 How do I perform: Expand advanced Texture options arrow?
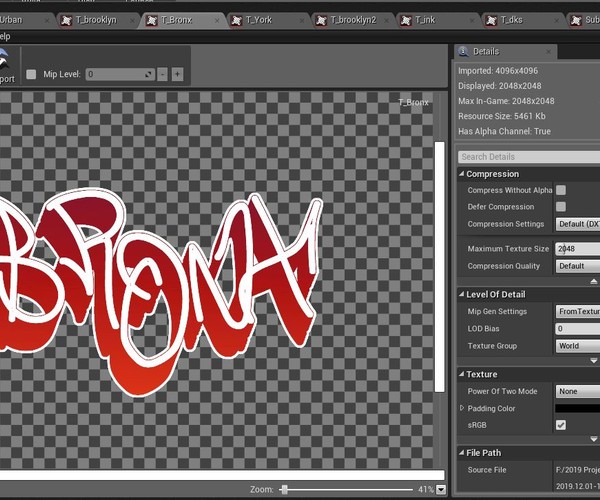593,439
